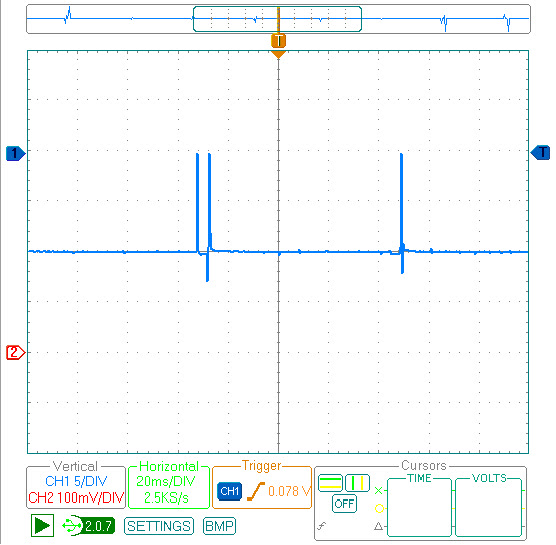Select the CH2 ground level marker
Image resolution: width=556 pixels, height=545 pixels.
pyautogui.click(x=16, y=352)
